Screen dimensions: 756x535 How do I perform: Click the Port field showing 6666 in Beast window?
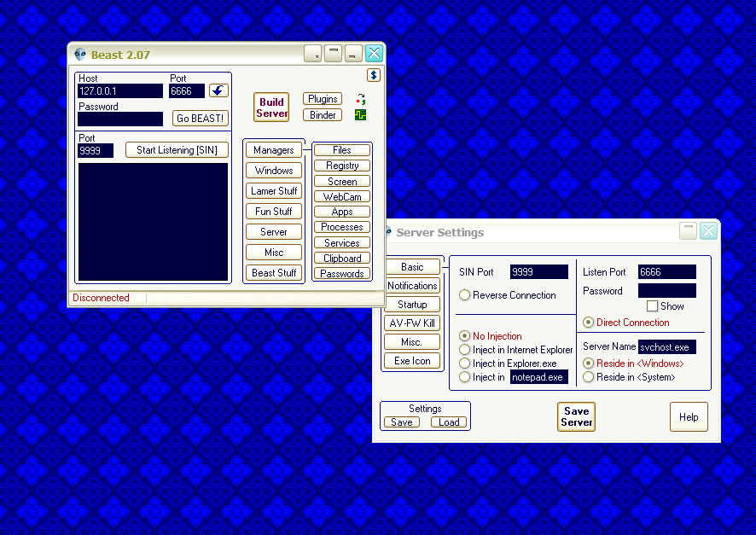(187, 91)
